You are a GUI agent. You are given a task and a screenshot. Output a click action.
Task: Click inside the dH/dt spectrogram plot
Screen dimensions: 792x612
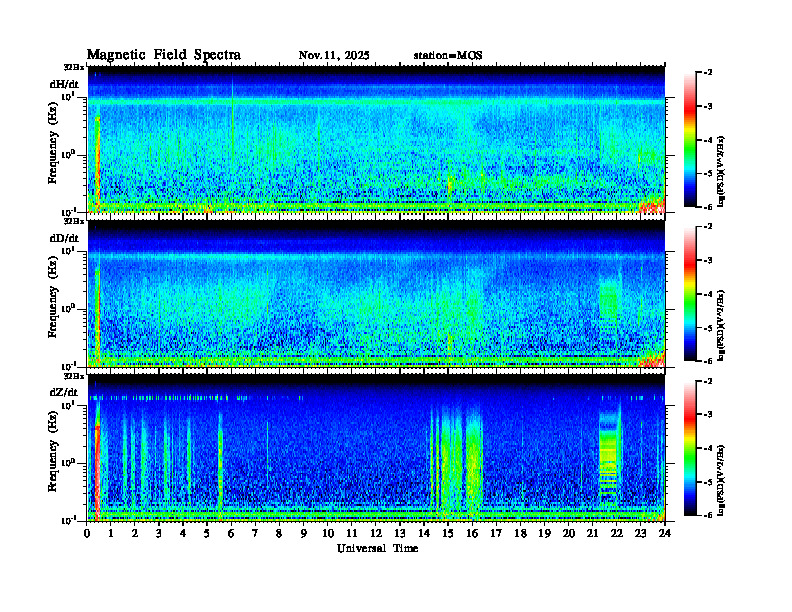coord(376,139)
